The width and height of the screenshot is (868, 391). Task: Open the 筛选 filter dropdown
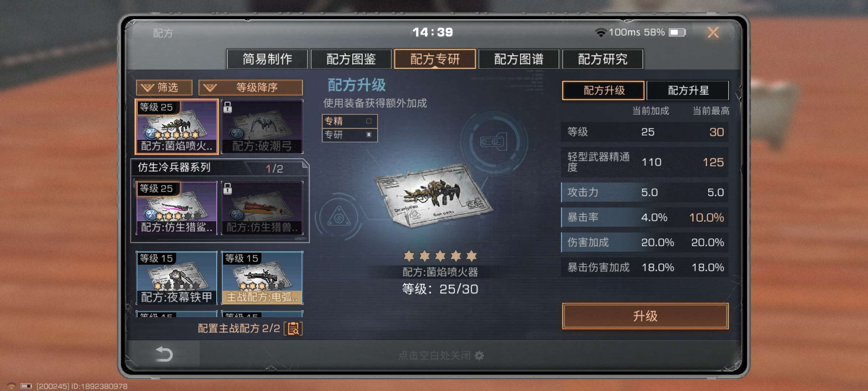click(164, 87)
